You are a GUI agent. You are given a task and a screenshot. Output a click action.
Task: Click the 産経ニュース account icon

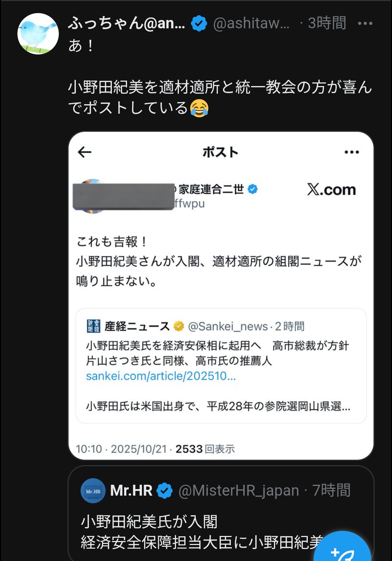[x=94, y=326]
